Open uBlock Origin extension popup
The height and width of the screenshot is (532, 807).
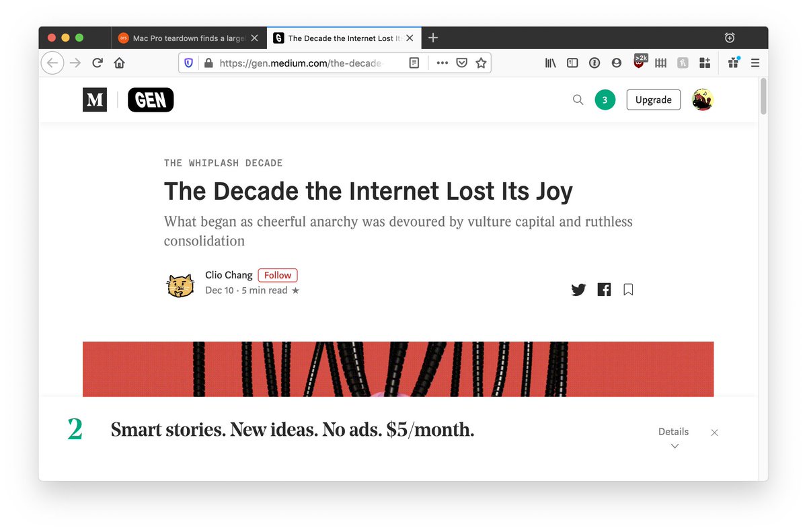(x=639, y=63)
